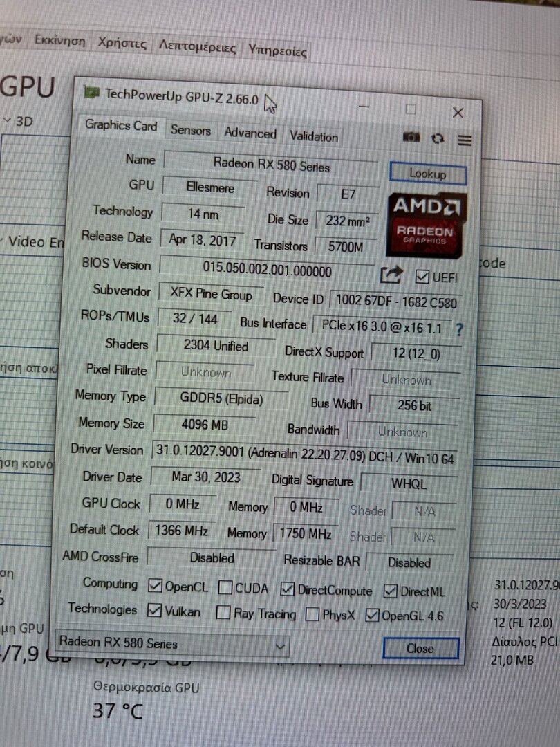Switch to the Graphics Card tab

121,125
